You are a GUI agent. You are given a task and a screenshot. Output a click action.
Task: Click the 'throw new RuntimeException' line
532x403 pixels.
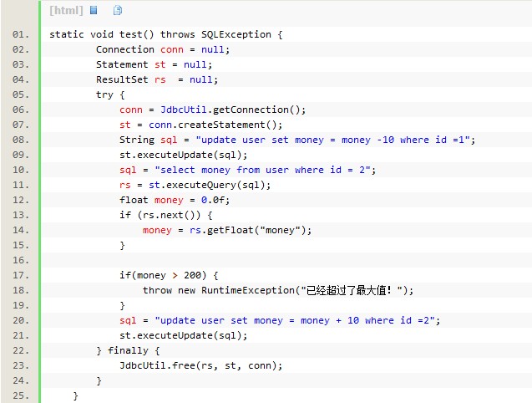pyautogui.click(x=278, y=290)
